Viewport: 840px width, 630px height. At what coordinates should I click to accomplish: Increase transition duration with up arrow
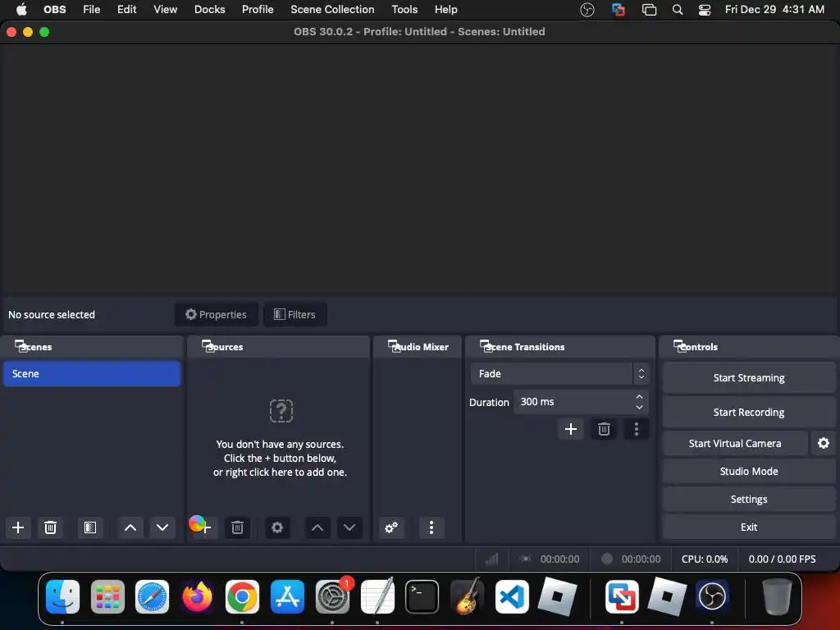[639, 397]
